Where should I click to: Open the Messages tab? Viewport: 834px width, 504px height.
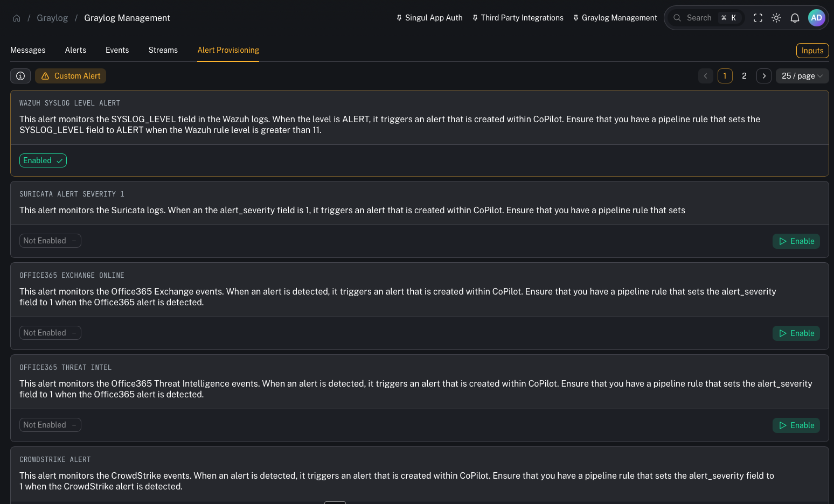pos(27,50)
